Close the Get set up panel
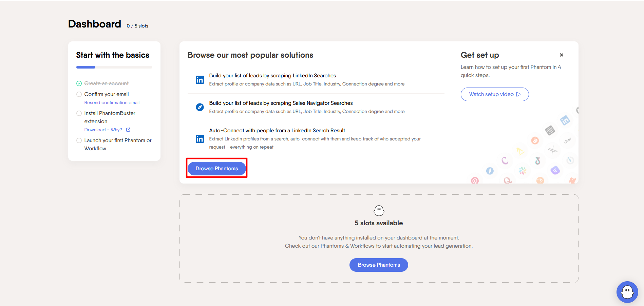This screenshot has width=644, height=306. (x=562, y=55)
